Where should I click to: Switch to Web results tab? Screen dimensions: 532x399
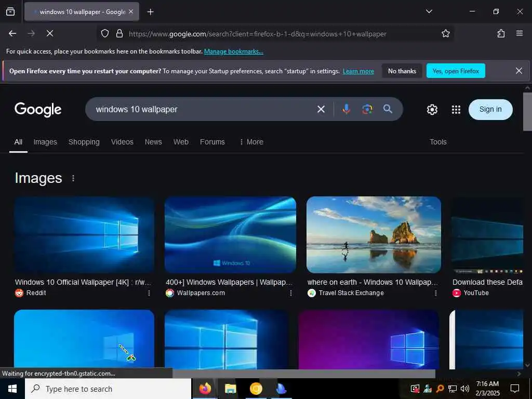pos(181,142)
